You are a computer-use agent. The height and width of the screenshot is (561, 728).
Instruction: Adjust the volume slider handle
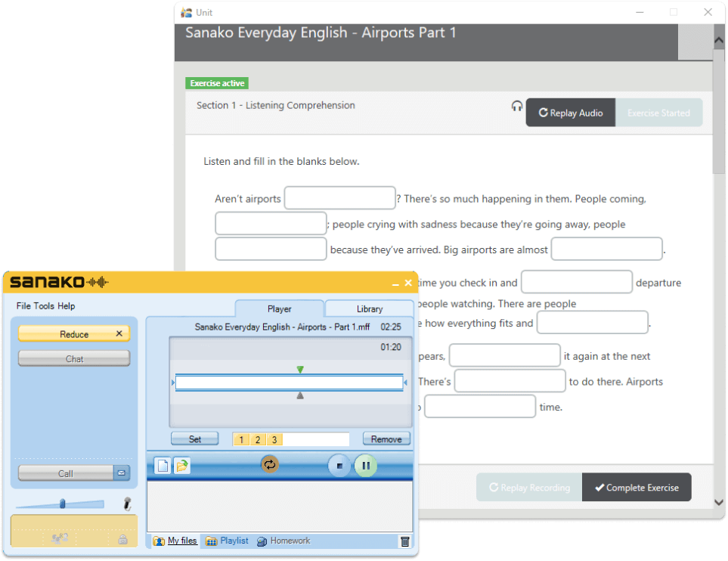click(63, 504)
